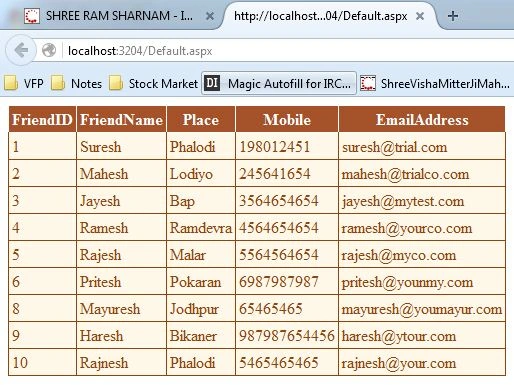This screenshot has width=514, height=385.
Task: Close the SHREE RAM SHARNAM tab
Action: [210, 16]
